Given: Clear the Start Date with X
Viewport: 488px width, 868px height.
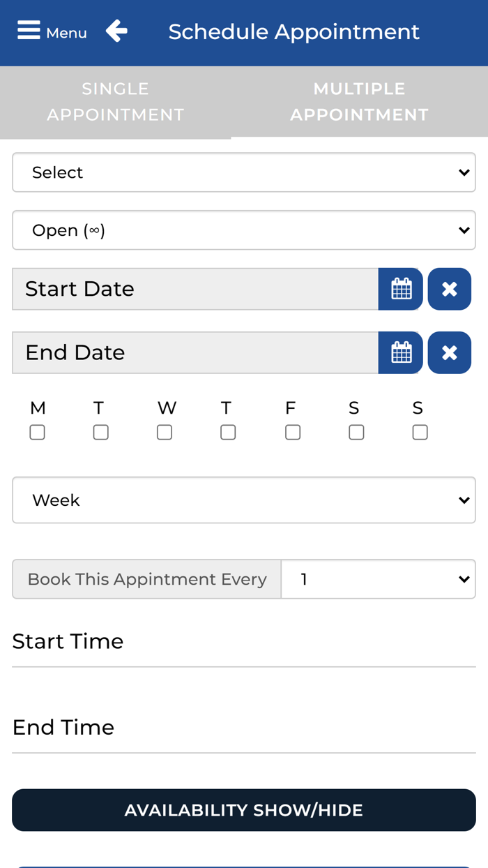Looking at the screenshot, I should click(x=450, y=289).
